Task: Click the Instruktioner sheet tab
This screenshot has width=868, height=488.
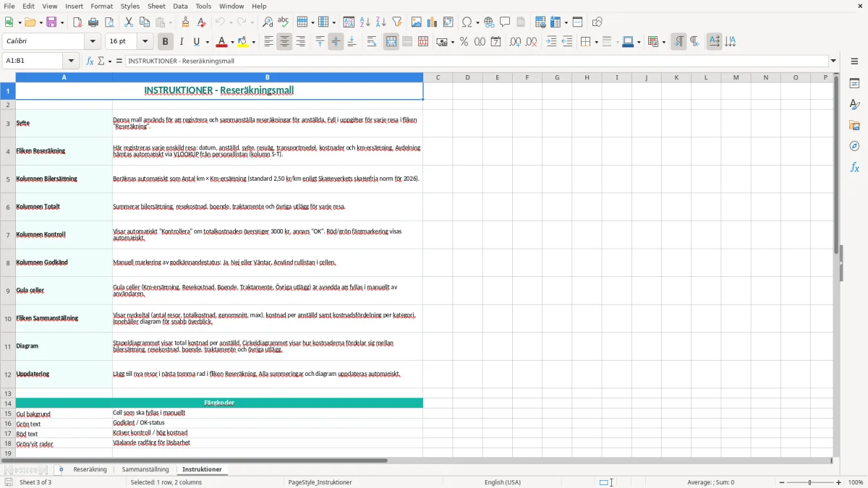Action: 202,469
